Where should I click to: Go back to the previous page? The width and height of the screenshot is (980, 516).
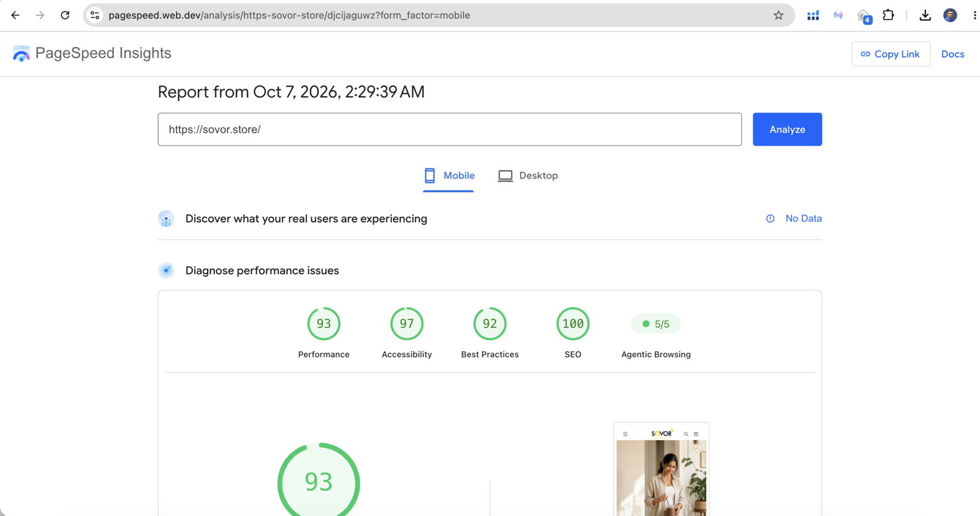[15, 15]
